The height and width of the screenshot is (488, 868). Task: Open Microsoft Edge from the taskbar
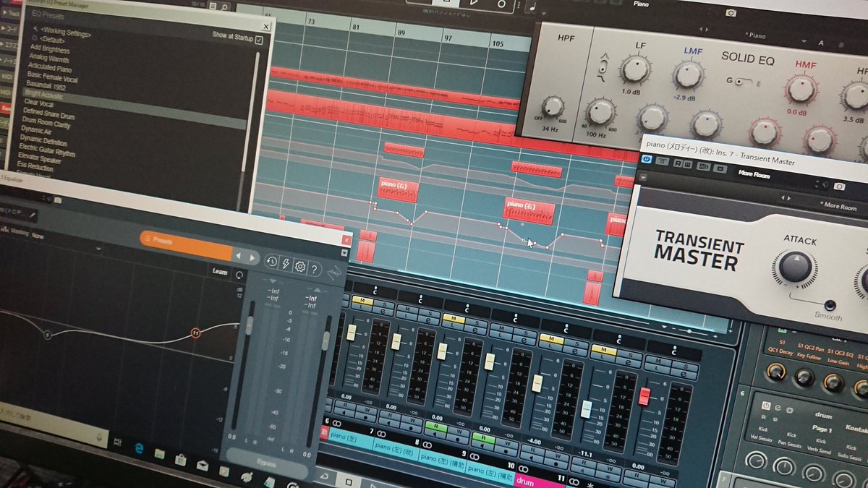click(x=139, y=449)
